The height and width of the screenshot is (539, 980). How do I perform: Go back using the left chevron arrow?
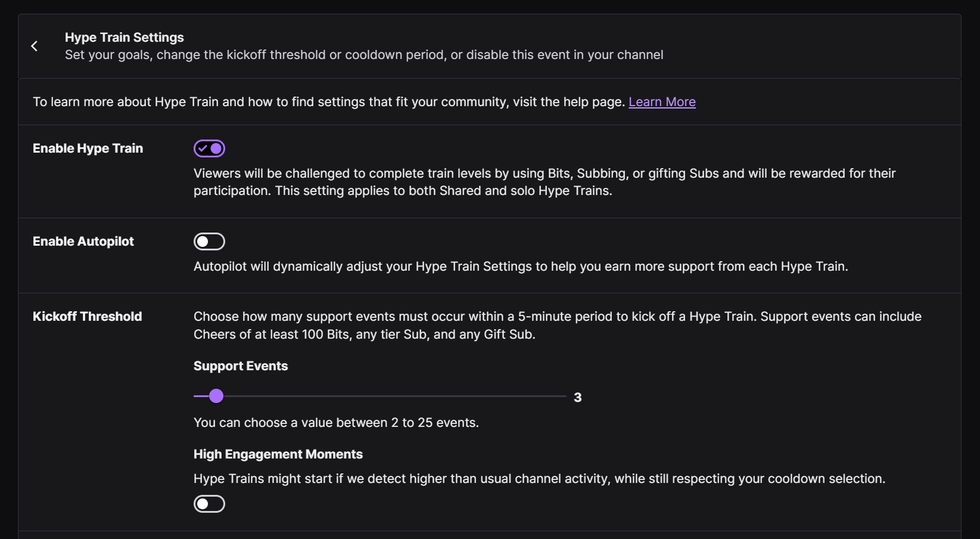pos(35,46)
